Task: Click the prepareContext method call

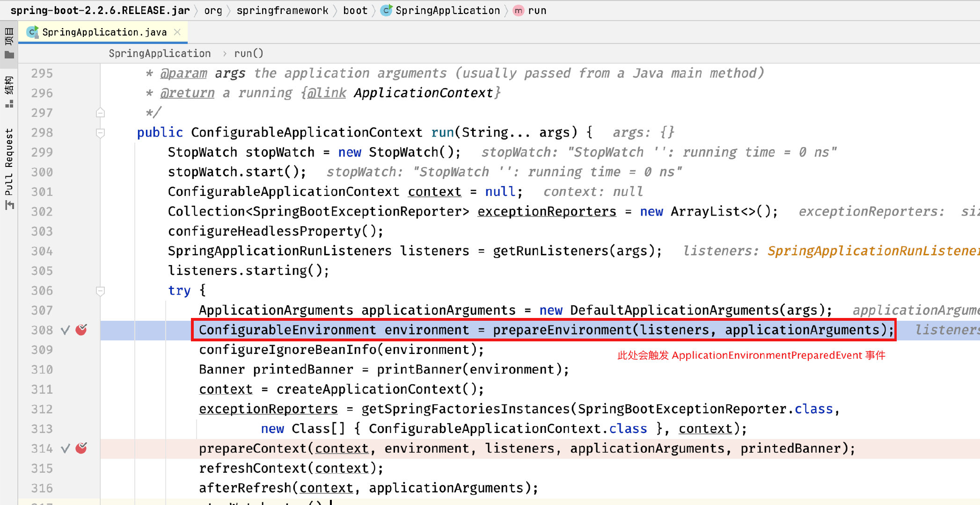Action: (253, 449)
